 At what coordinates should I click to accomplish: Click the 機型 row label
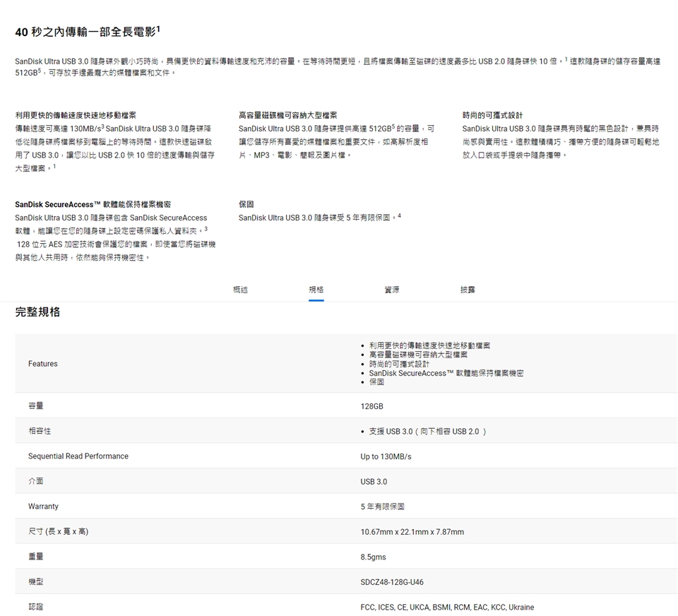36,581
